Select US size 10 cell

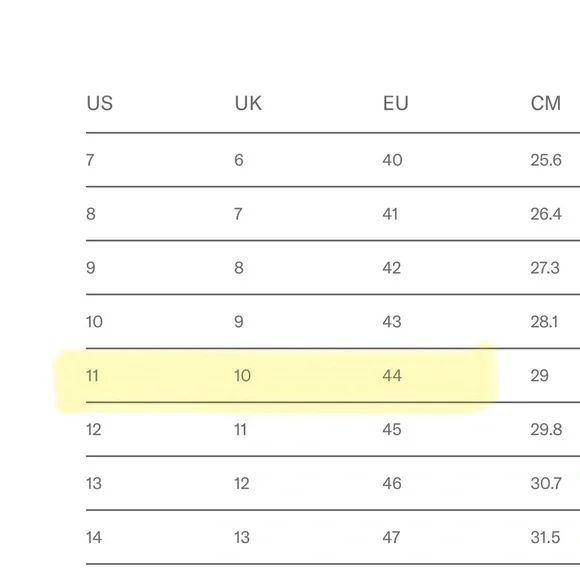click(x=94, y=322)
